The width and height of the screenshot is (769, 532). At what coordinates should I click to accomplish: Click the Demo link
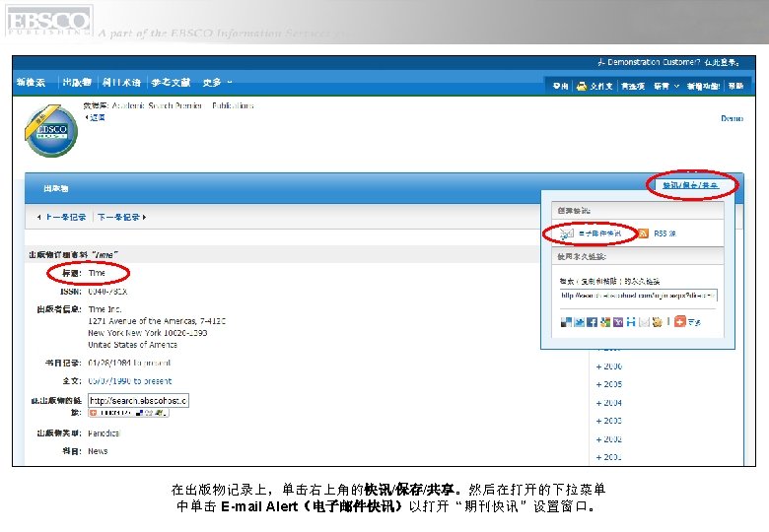coord(732,118)
